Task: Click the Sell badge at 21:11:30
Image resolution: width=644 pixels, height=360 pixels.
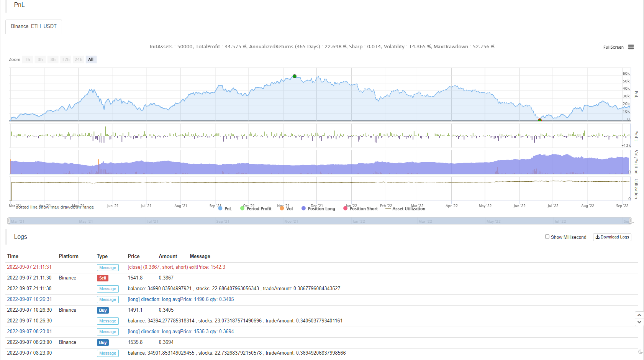Action: [x=103, y=278]
